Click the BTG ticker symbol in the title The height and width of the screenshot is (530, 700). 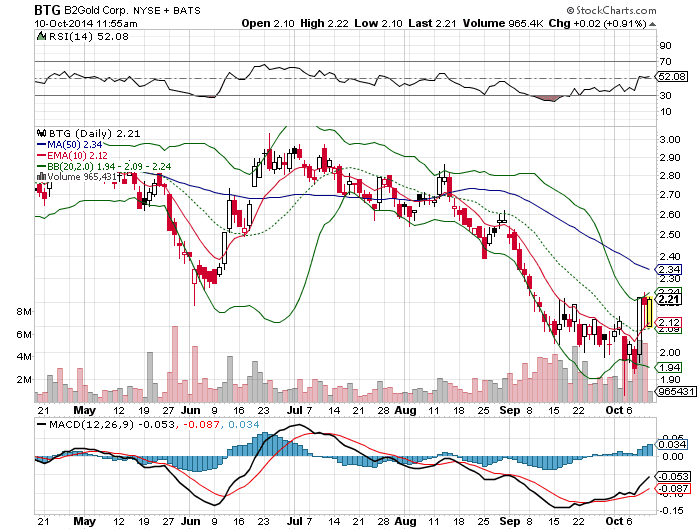point(47,10)
